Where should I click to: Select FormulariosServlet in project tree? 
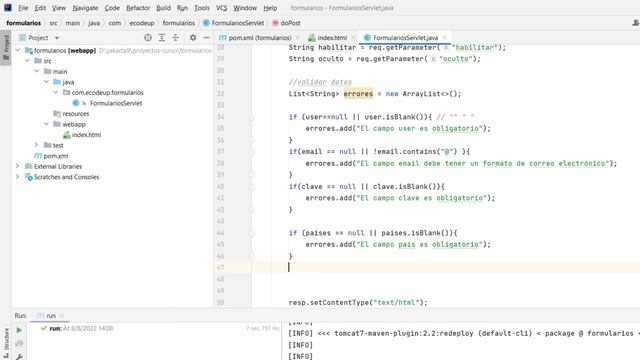pyautogui.click(x=116, y=103)
